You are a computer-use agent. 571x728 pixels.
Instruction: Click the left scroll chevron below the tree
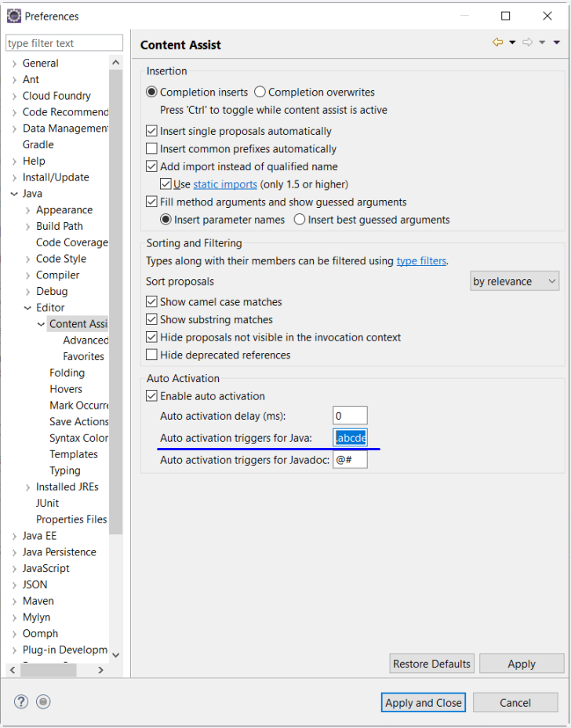pyautogui.click(x=12, y=670)
